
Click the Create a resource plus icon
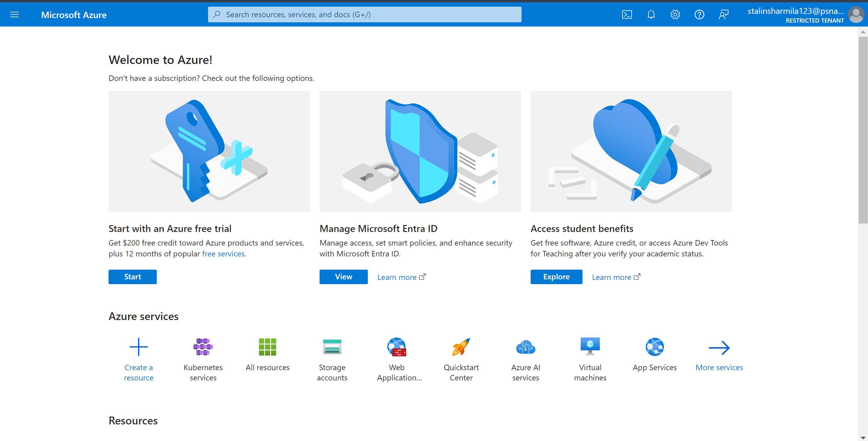click(x=138, y=347)
